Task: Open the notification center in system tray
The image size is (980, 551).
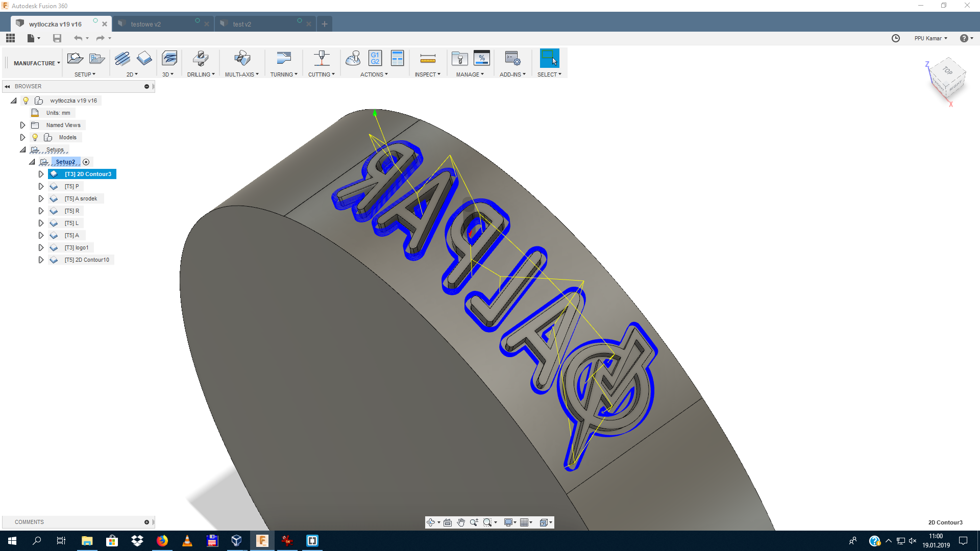Action: (963, 541)
